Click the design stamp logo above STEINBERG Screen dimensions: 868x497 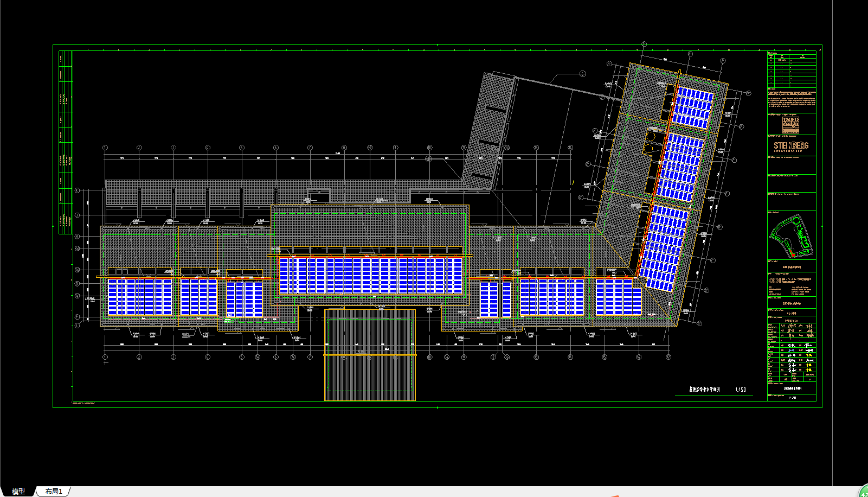click(790, 125)
